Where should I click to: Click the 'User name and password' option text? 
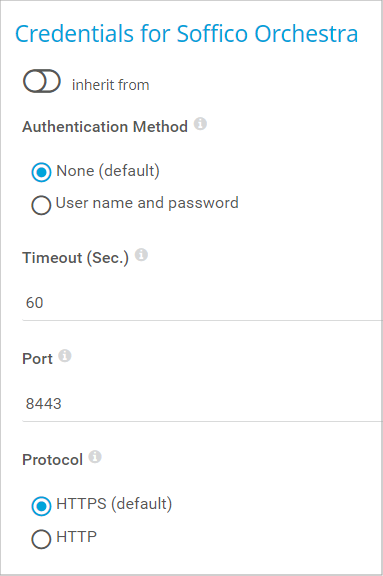[x=147, y=203]
